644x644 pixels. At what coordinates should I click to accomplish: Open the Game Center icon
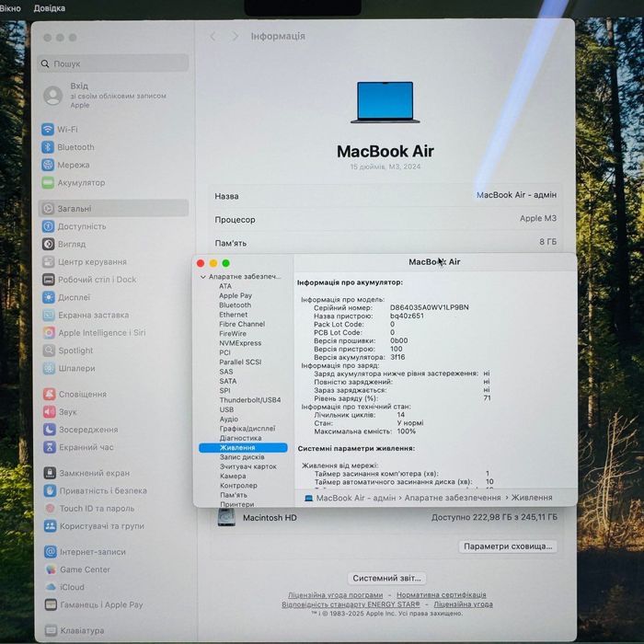tap(51, 569)
